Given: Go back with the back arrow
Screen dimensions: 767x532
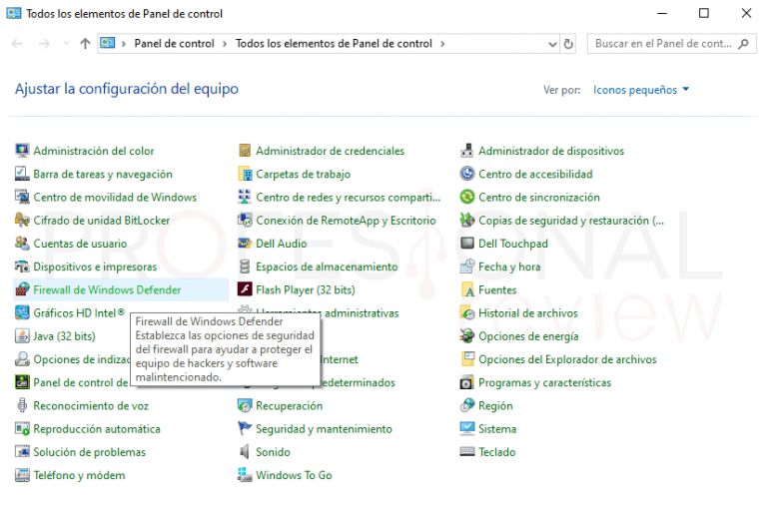Looking at the screenshot, I should point(17,44).
